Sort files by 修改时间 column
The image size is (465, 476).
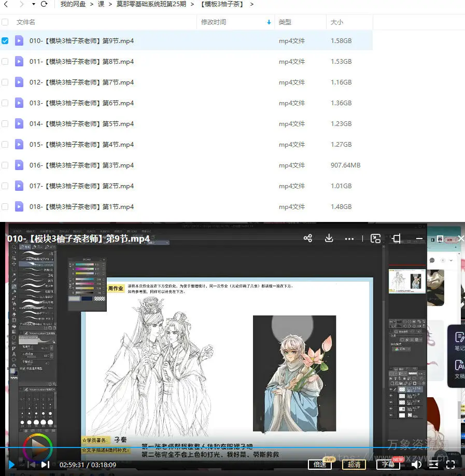pyautogui.click(x=214, y=22)
